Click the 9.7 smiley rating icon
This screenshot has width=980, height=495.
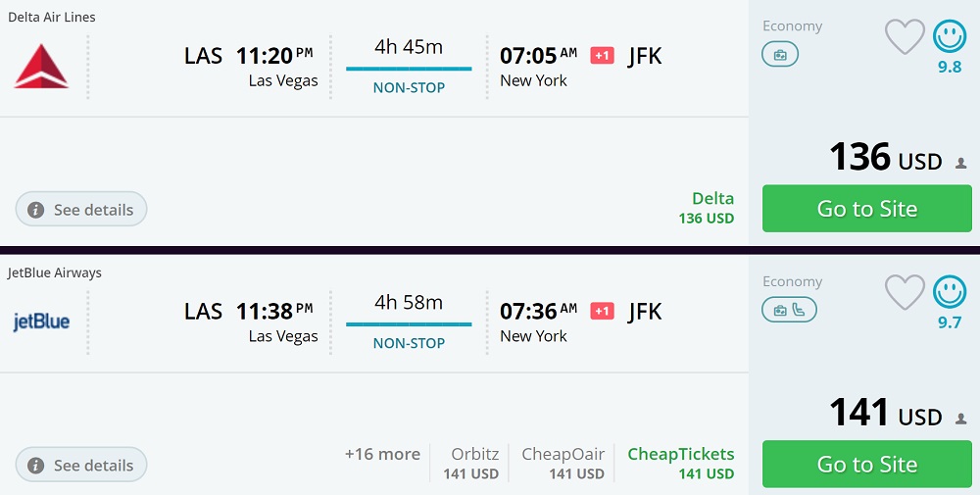coord(949,292)
